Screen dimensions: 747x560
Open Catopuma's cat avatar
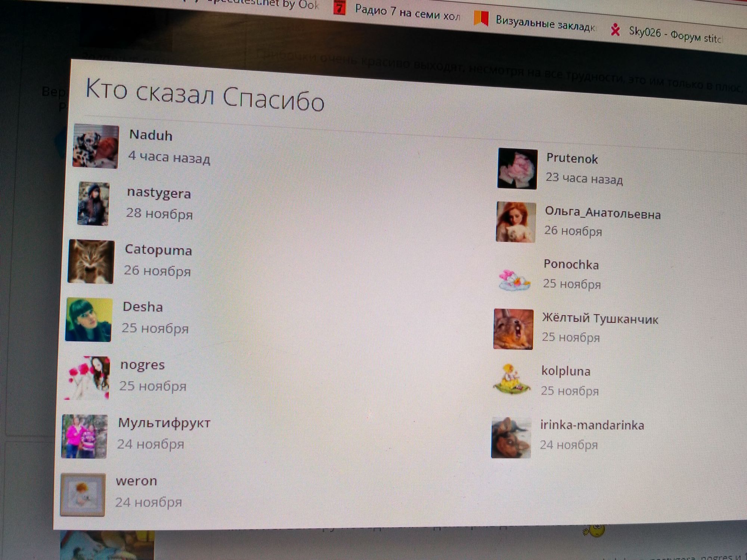[91, 262]
